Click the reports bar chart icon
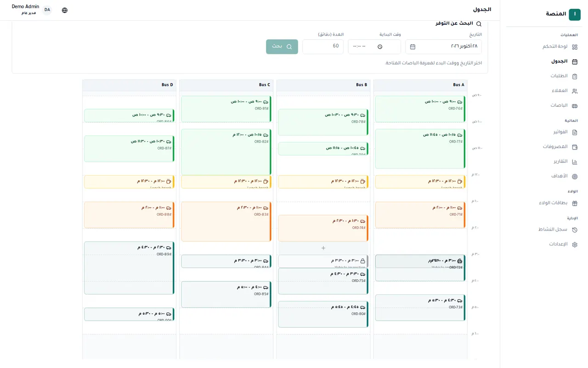Image resolution: width=588 pixels, height=368 pixels. pos(575,162)
